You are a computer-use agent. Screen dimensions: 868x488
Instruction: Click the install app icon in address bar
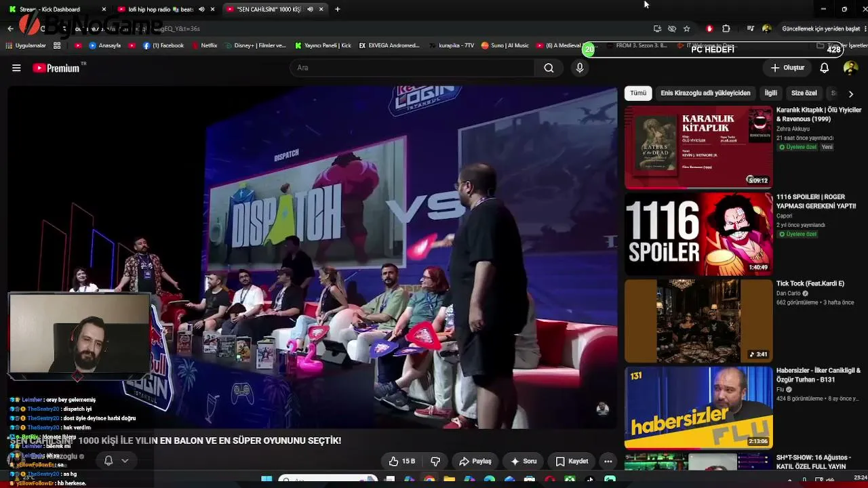point(657,28)
